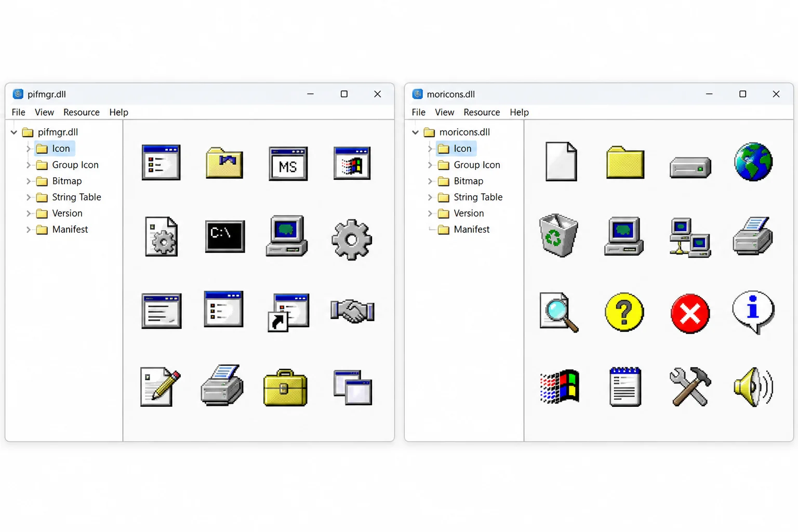Select the blank page icon in moricons.dll
The width and height of the screenshot is (798, 532).
(561, 162)
